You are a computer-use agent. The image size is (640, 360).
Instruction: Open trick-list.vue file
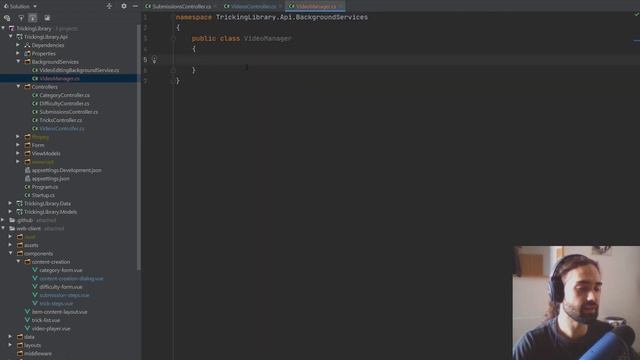(x=46, y=320)
